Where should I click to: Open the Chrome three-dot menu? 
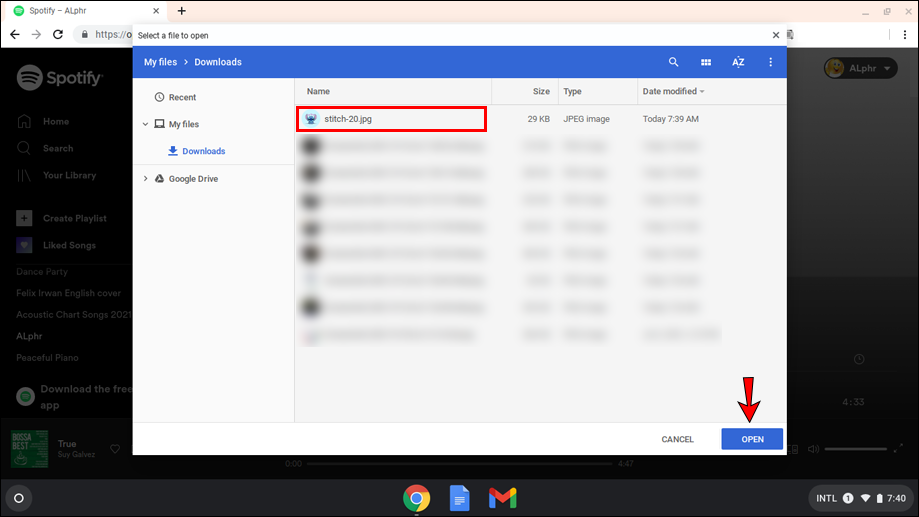[x=905, y=35]
